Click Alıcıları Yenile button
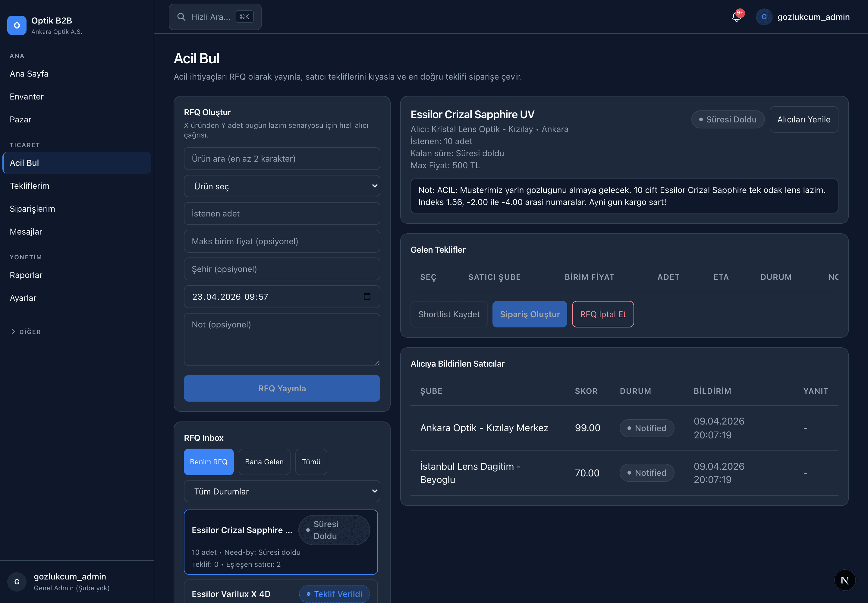 coord(804,119)
